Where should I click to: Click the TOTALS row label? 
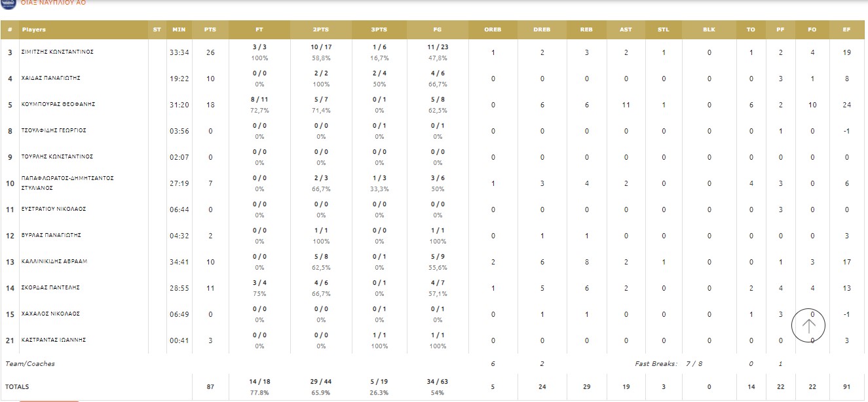click(x=17, y=387)
